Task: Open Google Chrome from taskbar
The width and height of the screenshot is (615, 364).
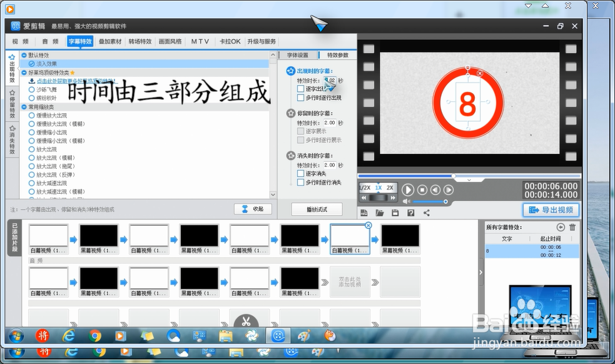Action: [94, 336]
